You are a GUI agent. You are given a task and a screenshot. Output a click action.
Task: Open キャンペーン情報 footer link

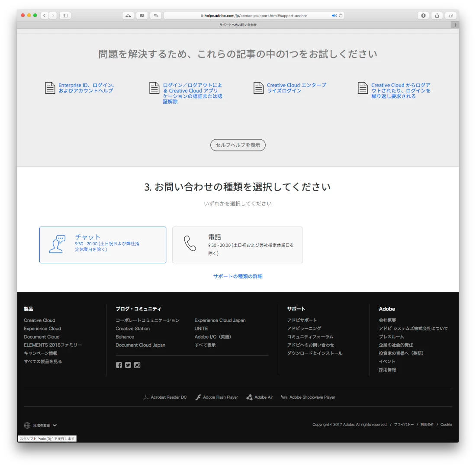[41, 353]
